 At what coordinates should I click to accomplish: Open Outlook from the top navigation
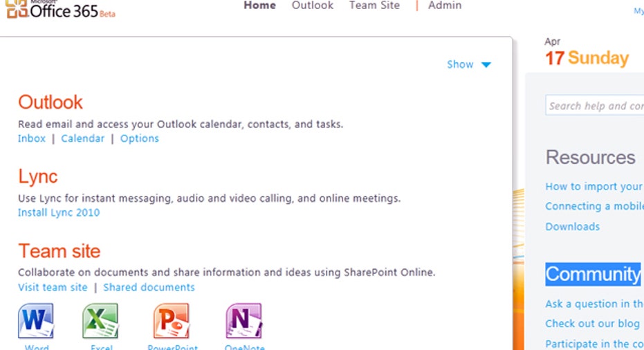click(x=313, y=6)
